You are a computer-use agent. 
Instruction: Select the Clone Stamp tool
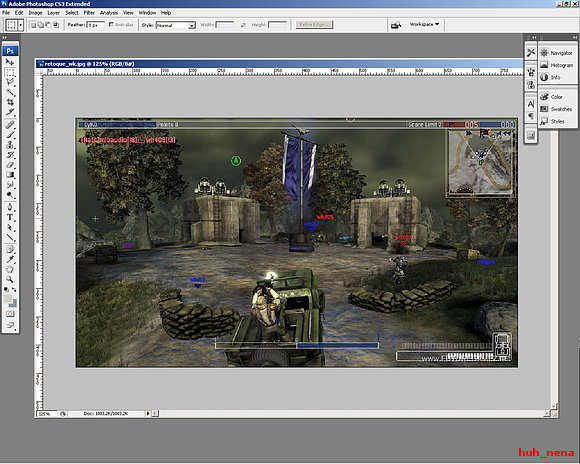pyautogui.click(x=10, y=145)
